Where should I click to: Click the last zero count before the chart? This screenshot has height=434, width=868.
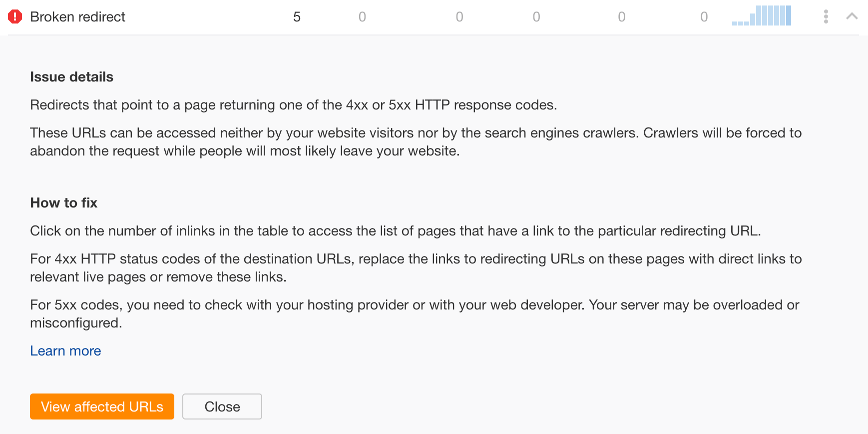(704, 16)
